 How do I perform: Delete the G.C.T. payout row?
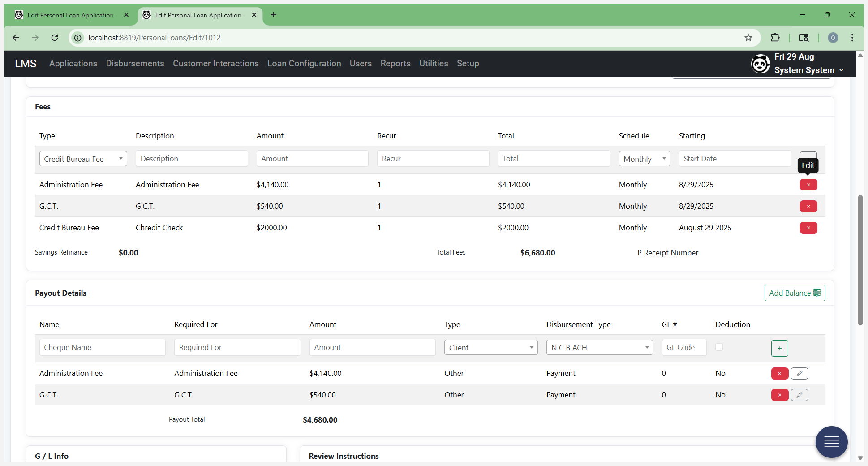(780, 395)
